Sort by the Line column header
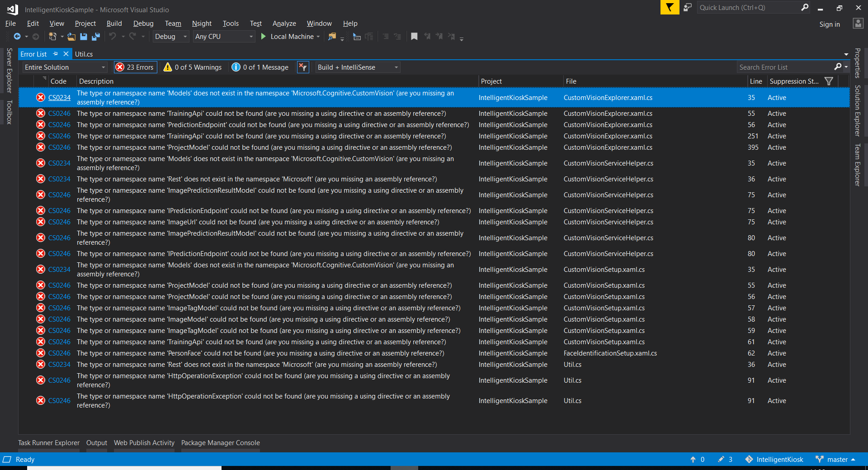The width and height of the screenshot is (868, 470). (756, 81)
